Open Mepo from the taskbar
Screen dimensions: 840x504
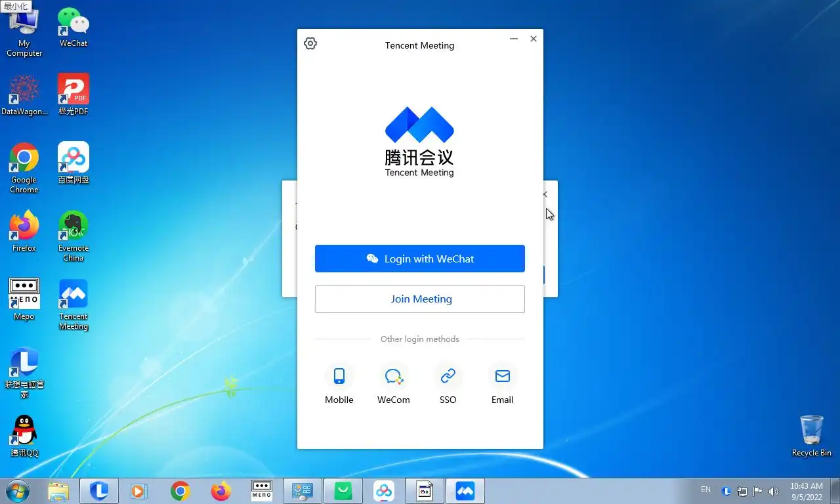(x=262, y=491)
